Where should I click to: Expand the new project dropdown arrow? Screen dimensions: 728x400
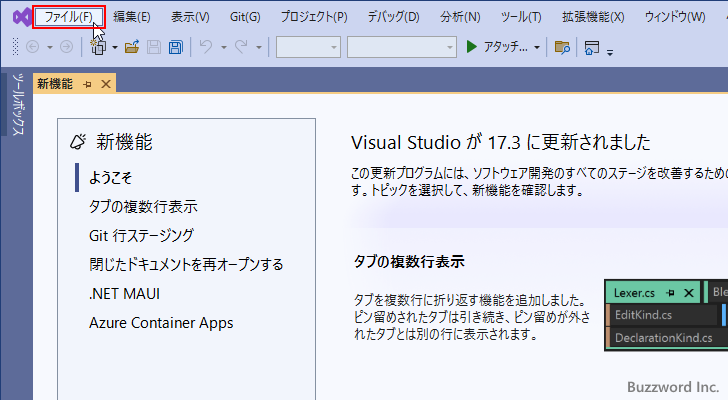115,47
